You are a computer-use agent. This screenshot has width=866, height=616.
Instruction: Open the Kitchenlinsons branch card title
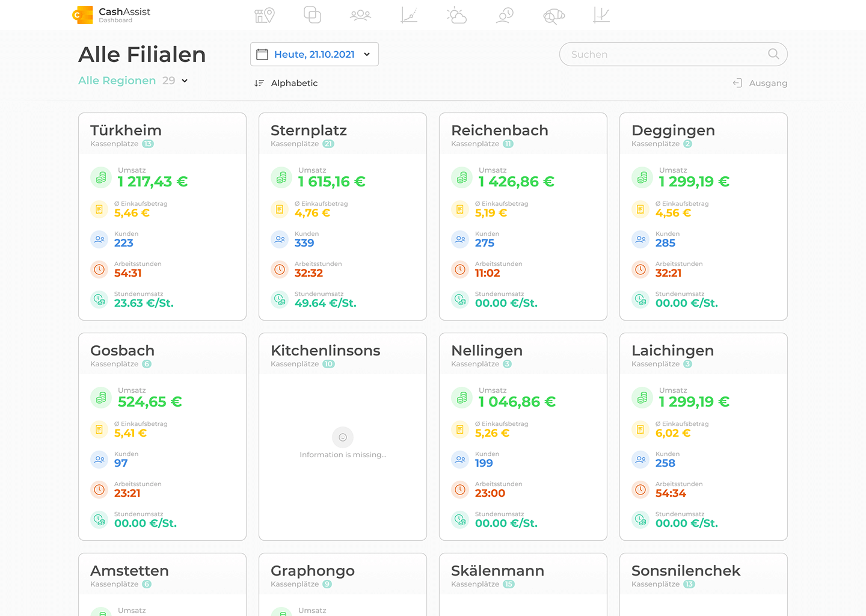325,351
